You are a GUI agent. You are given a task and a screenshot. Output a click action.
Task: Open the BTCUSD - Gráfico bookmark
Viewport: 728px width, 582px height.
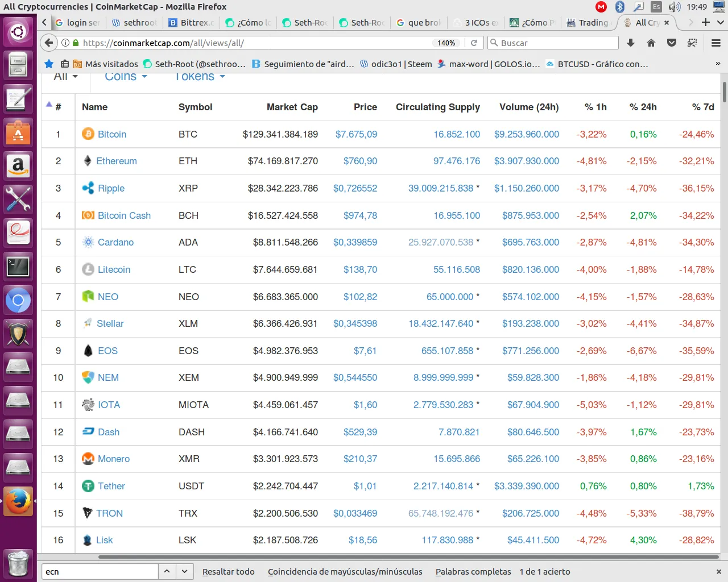(x=597, y=64)
